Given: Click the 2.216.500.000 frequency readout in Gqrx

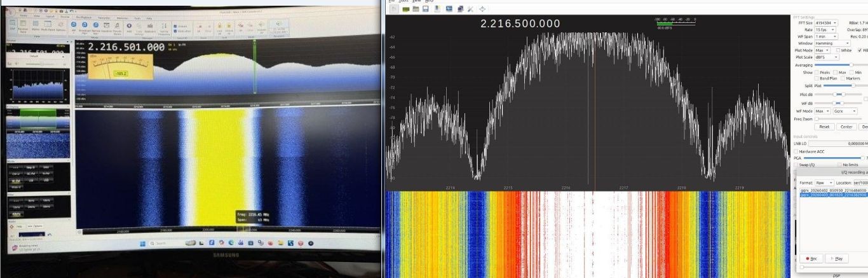Looking at the screenshot, I should [520, 24].
